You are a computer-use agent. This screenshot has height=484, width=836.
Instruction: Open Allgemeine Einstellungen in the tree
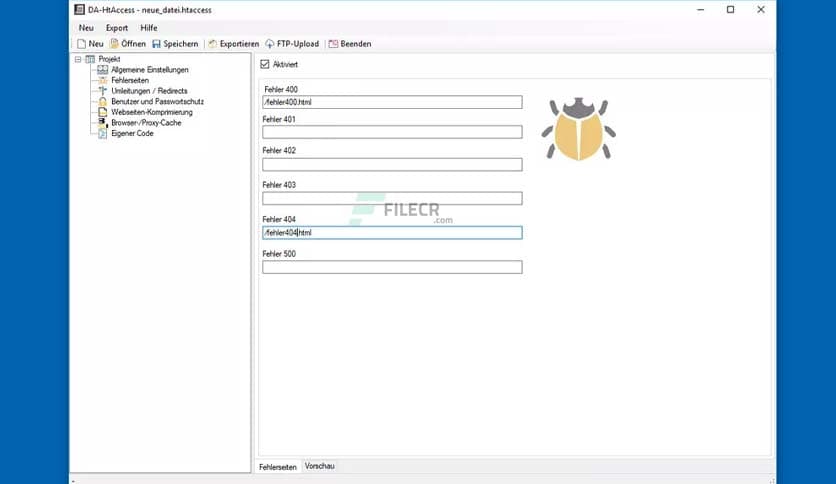coord(150,70)
